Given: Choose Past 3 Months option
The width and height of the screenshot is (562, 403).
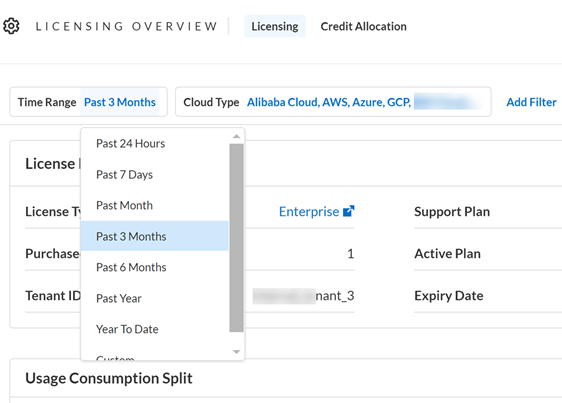Looking at the screenshot, I should coord(154,236).
